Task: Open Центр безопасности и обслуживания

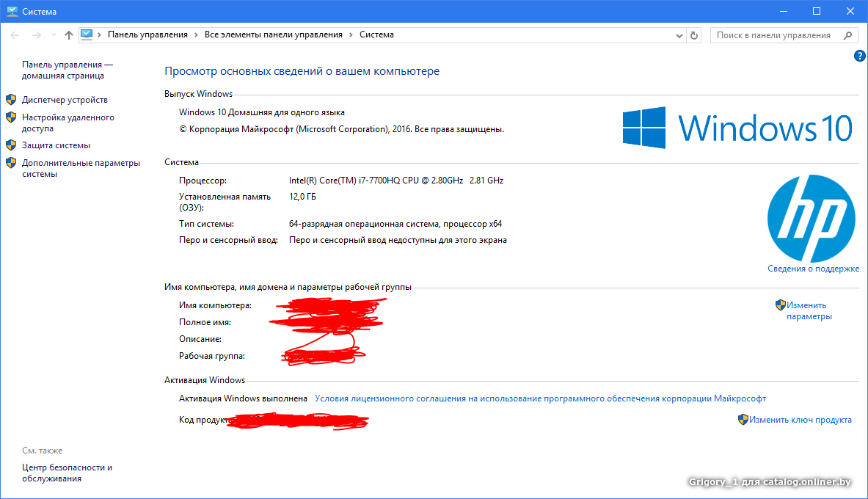Action: [x=67, y=473]
